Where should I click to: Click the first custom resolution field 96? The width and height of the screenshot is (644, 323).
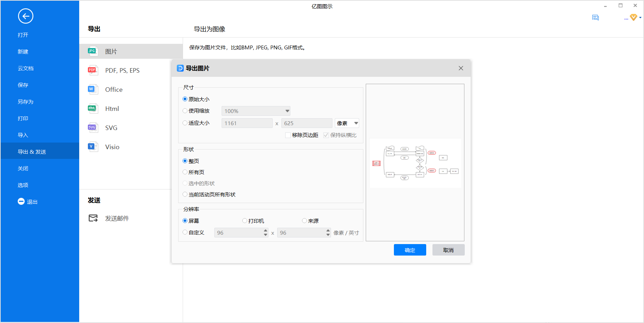[x=241, y=233]
